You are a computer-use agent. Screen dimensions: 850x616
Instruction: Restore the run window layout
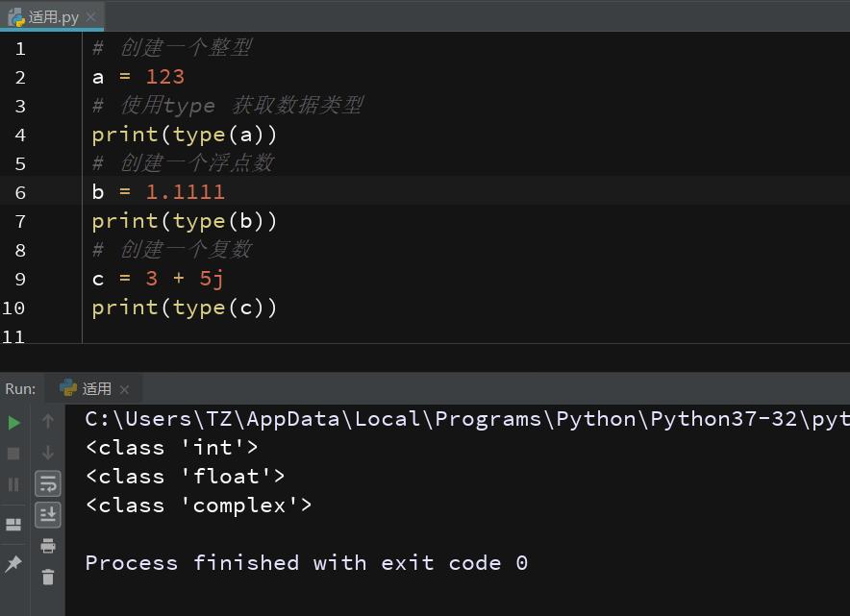tap(13, 525)
